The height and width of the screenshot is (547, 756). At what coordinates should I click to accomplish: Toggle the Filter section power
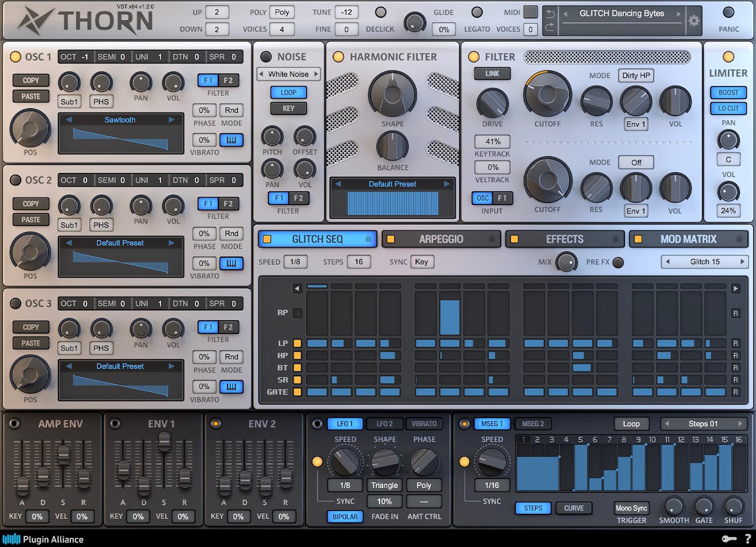click(473, 57)
